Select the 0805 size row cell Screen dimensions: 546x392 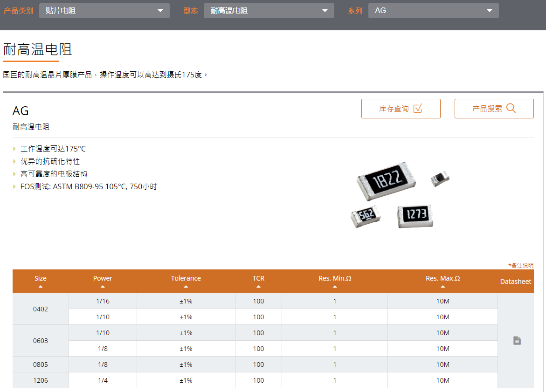pos(41,364)
